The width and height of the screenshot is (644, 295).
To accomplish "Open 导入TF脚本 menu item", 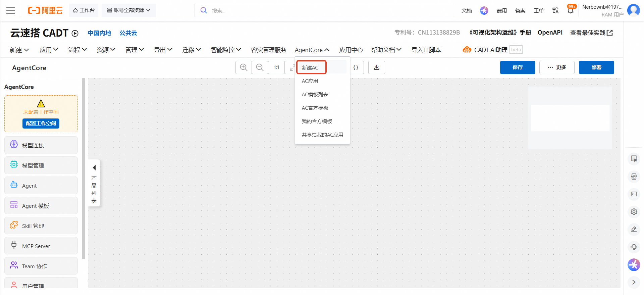I will click(426, 50).
